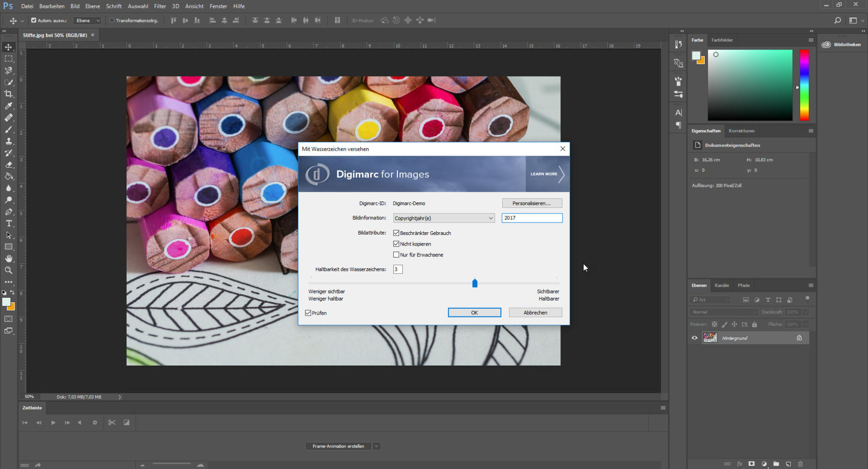This screenshot has width=868, height=469.
Task: Click the watermark durability slider handle
Action: click(x=475, y=284)
